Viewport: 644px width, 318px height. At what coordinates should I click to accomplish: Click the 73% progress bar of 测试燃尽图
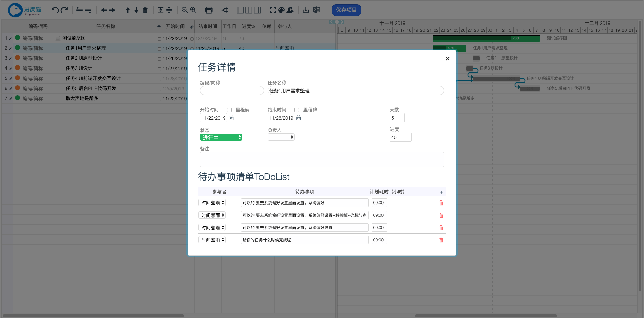pos(486,38)
